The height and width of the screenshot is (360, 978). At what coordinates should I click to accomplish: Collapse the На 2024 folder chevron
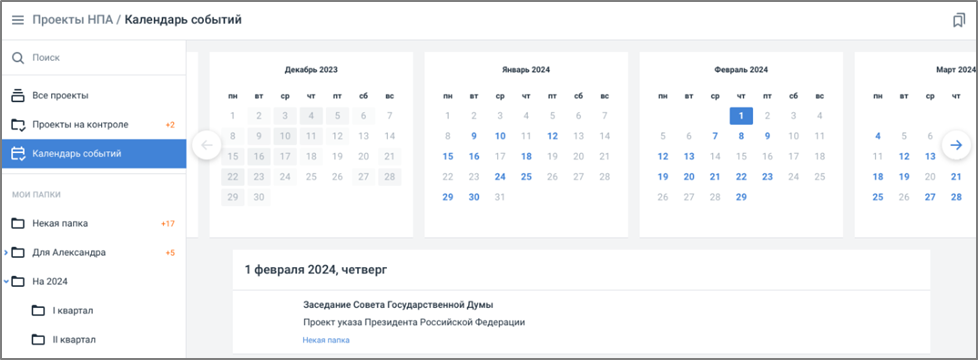(6, 281)
